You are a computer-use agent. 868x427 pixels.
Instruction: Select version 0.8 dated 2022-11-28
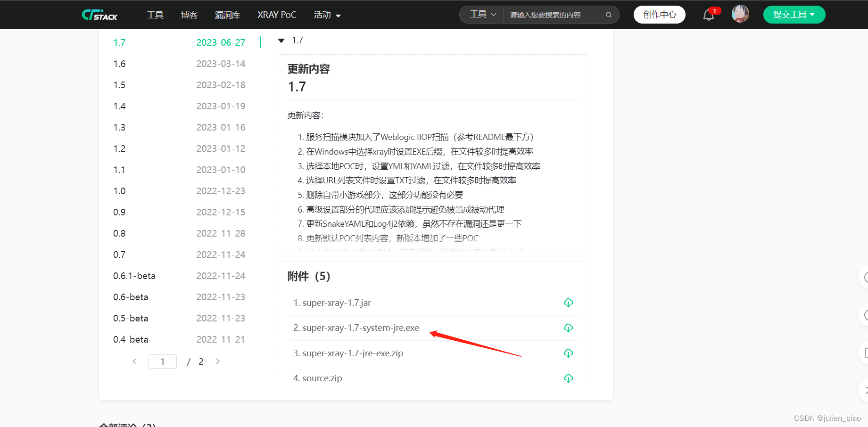point(179,233)
